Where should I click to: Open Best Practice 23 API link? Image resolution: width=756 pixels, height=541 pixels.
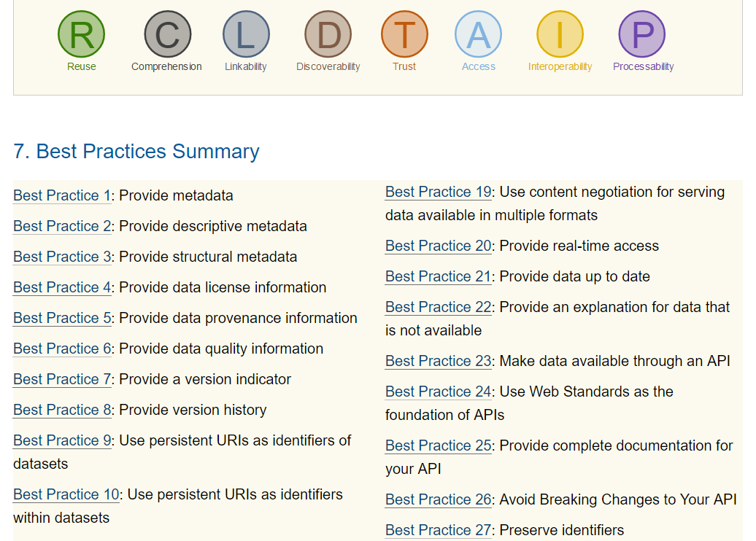[438, 361]
